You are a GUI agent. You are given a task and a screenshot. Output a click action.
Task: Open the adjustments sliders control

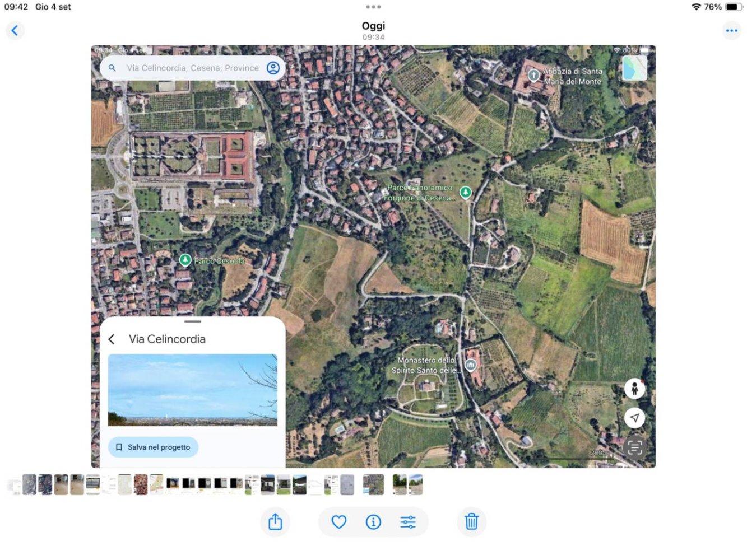(409, 521)
